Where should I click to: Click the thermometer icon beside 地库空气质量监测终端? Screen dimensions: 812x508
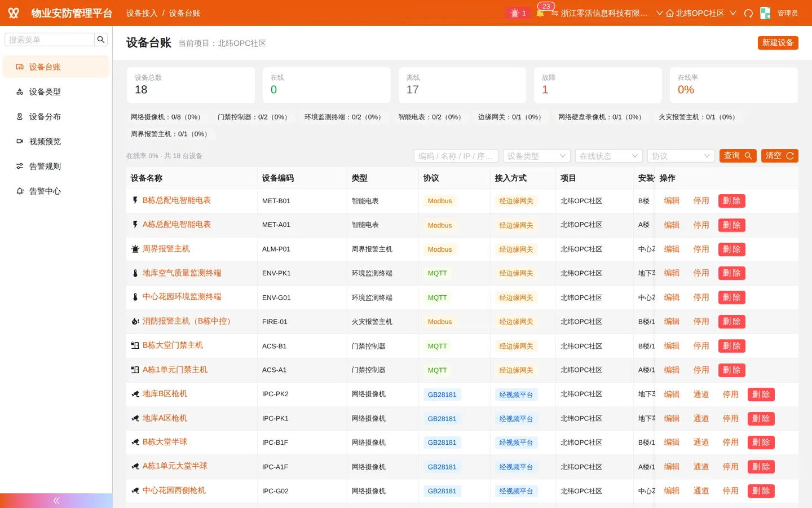[x=135, y=273]
